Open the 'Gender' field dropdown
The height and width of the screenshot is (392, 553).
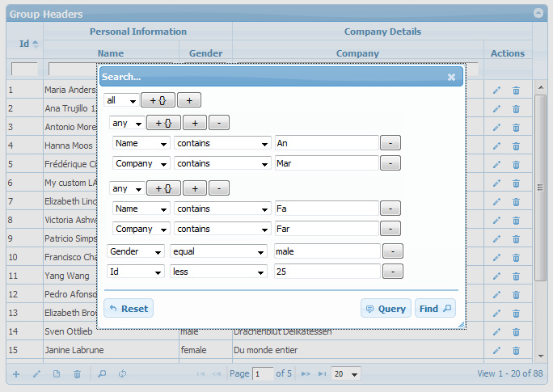[x=136, y=251]
